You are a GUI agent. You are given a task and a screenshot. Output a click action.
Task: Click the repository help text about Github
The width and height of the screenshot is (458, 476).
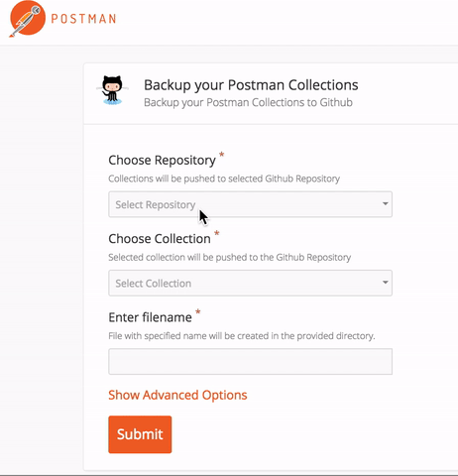(224, 178)
